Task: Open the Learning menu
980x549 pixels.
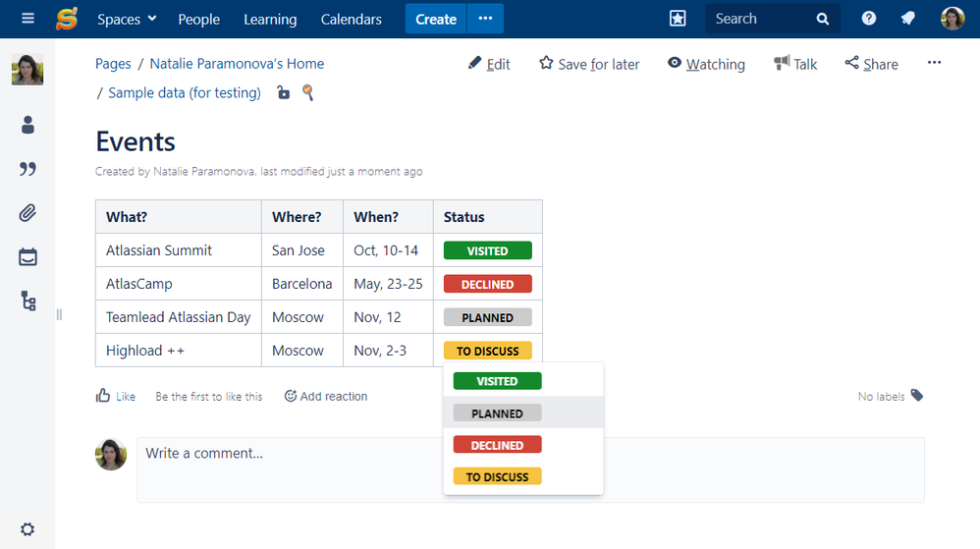Action: pos(270,20)
